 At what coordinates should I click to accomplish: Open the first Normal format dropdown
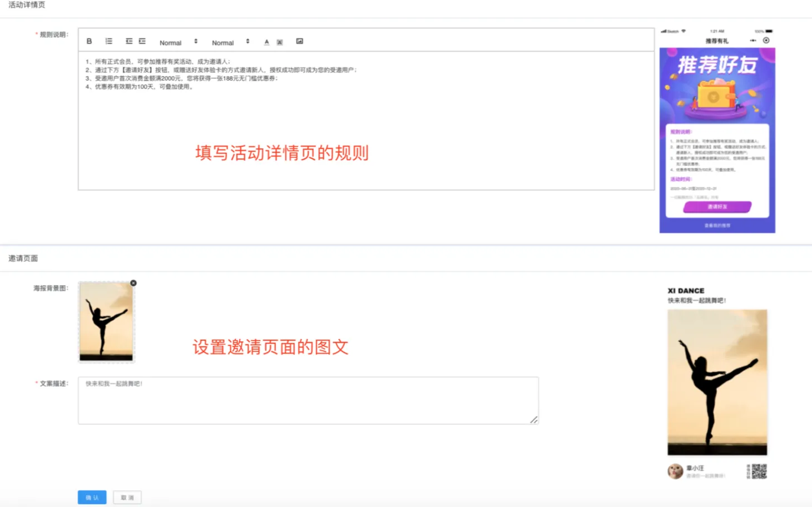click(178, 42)
